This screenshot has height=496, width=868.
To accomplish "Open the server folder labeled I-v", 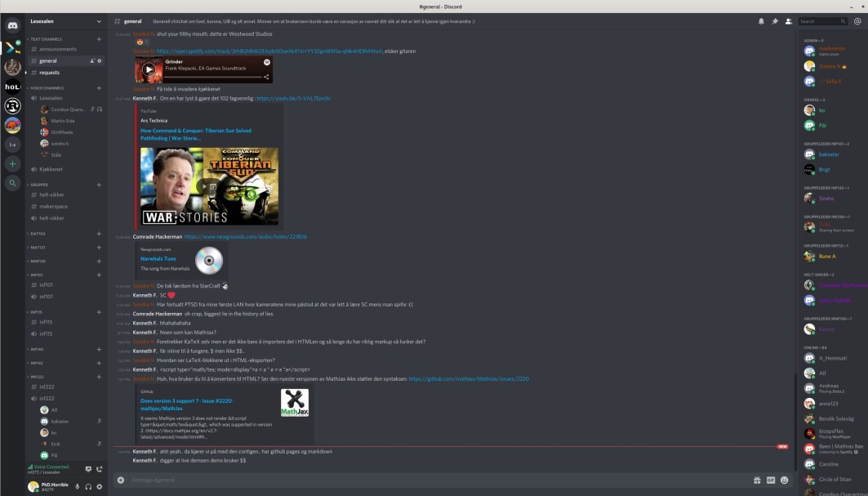I will pos(12,145).
